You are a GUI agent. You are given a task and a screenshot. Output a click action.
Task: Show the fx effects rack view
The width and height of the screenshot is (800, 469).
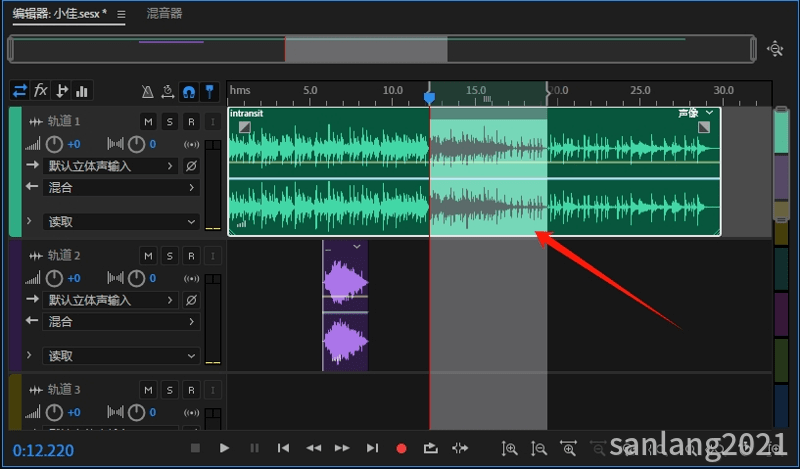point(40,91)
